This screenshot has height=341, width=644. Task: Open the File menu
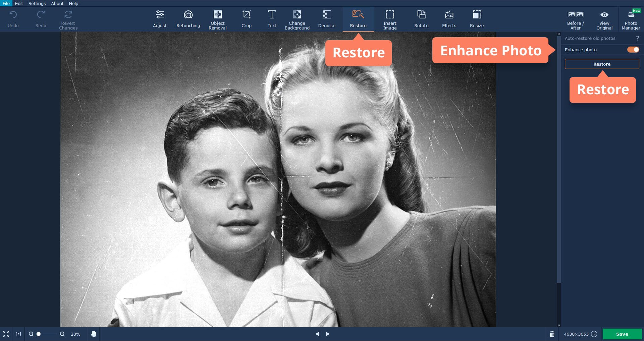(6, 3)
